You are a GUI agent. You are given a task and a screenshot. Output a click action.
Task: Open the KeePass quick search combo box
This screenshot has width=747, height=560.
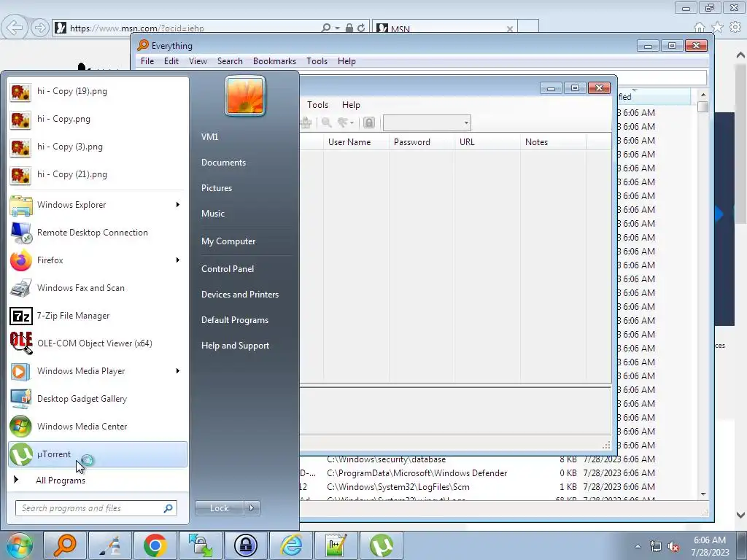pos(427,122)
